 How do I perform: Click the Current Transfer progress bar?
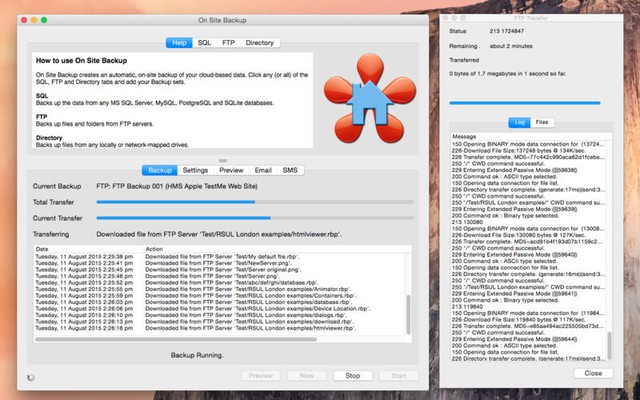coord(254,217)
